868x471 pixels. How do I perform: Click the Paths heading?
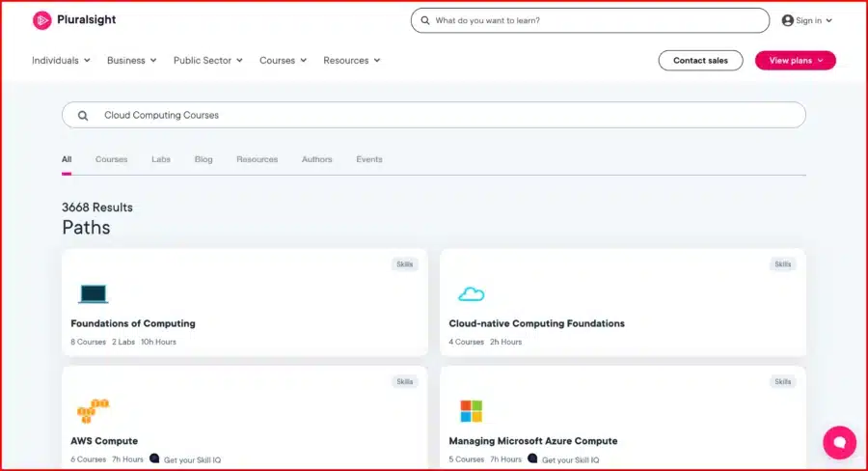click(x=86, y=228)
